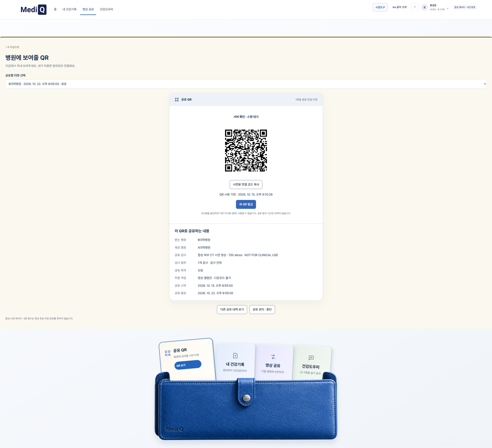The image size is (492, 448).
Task: Click the wallet snap clasp
Action: (x=246, y=398)
